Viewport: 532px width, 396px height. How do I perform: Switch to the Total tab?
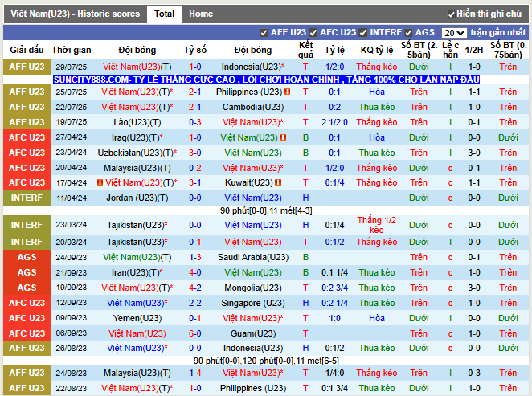click(x=164, y=14)
